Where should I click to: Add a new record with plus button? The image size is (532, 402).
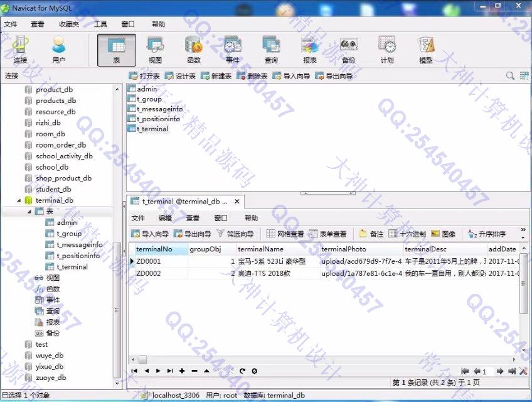pyautogui.click(x=182, y=371)
